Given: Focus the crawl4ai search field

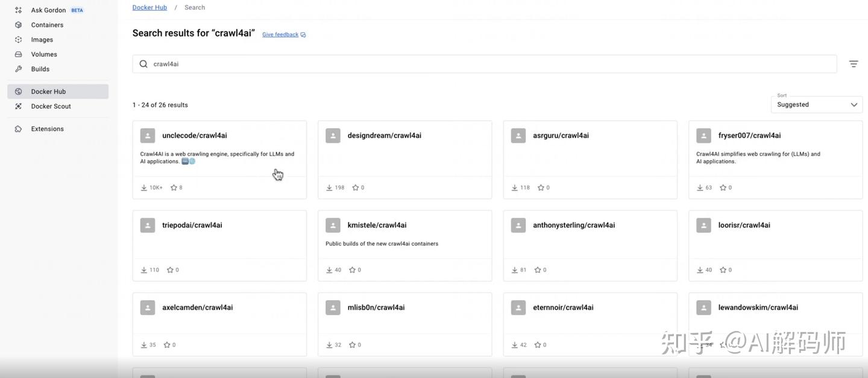Looking at the screenshot, I should point(485,64).
